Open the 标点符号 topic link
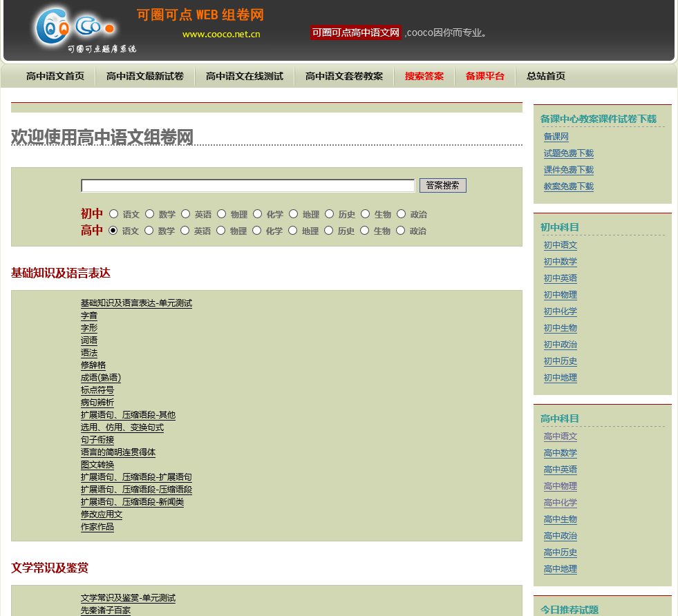The image size is (678, 616). pos(97,390)
